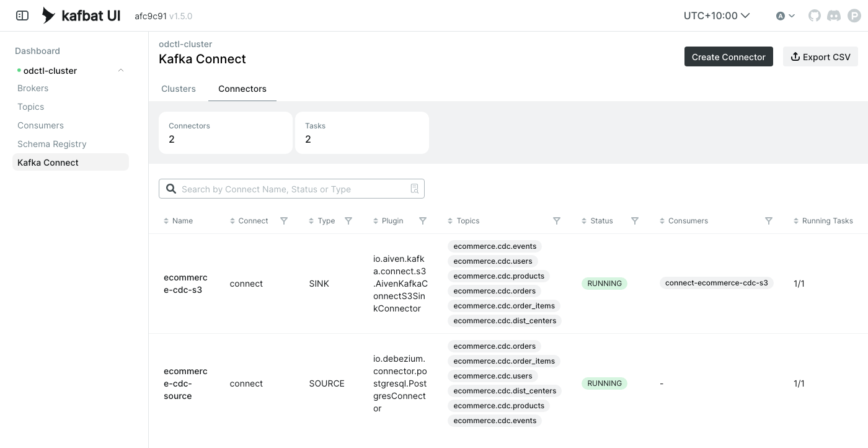Screen dimensions: 868x448
Task: Toggle the sidebar panel icon
Action: (22, 16)
